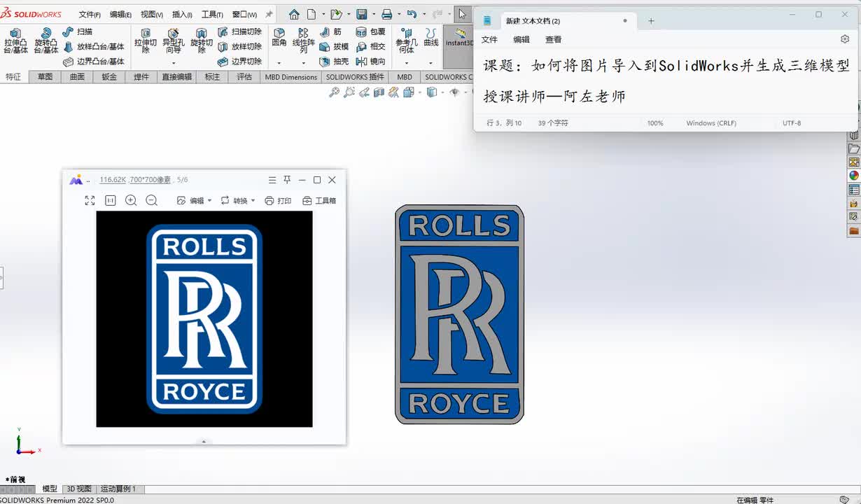Open the 工具(T) menu in SolidWorks
Image resolution: width=861 pixels, height=504 pixels.
pyautogui.click(x=212, y=14)
